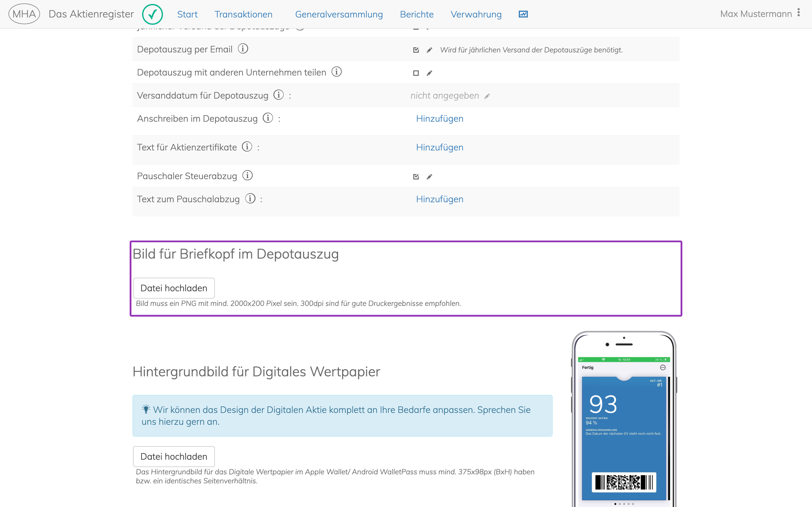
Task: Open the Verwahrung menu
Action: (x=476, y=14)
